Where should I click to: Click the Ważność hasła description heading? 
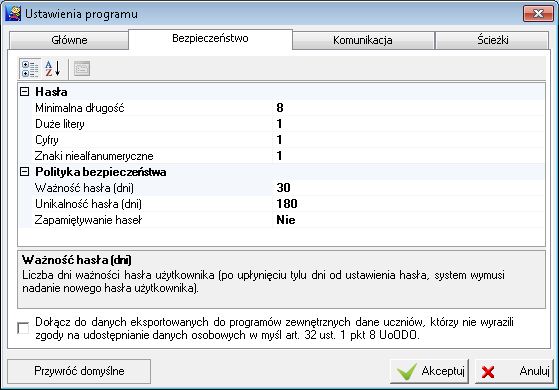(x=77, y=260)
